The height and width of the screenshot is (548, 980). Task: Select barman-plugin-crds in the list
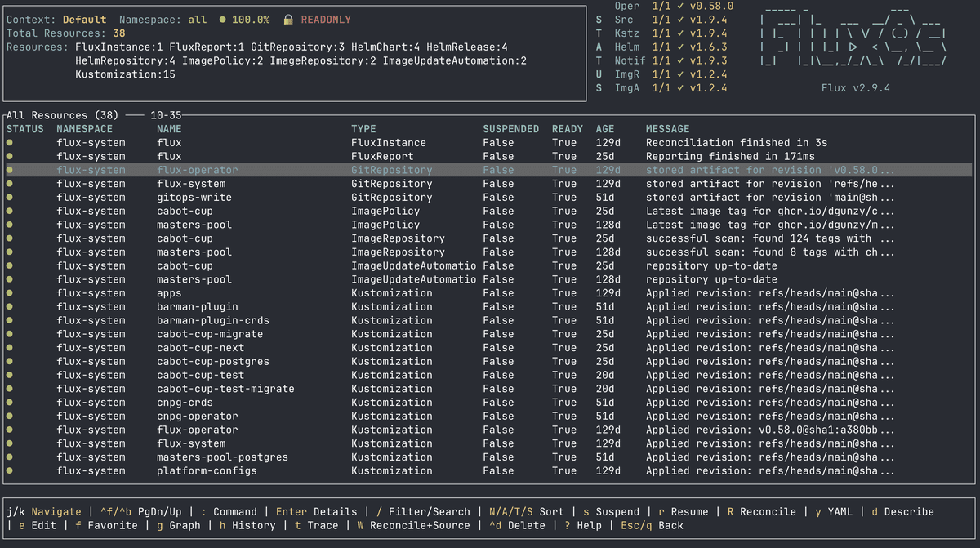click(213, 320)
